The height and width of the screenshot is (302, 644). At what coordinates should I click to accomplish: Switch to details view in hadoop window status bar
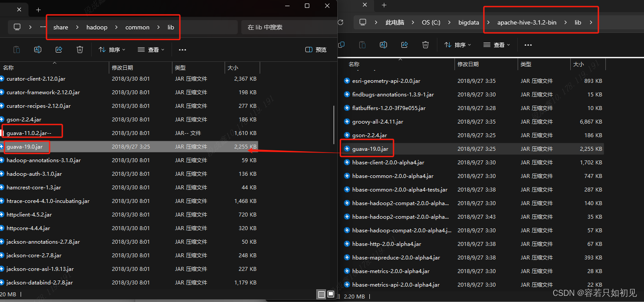coord(322,294)
